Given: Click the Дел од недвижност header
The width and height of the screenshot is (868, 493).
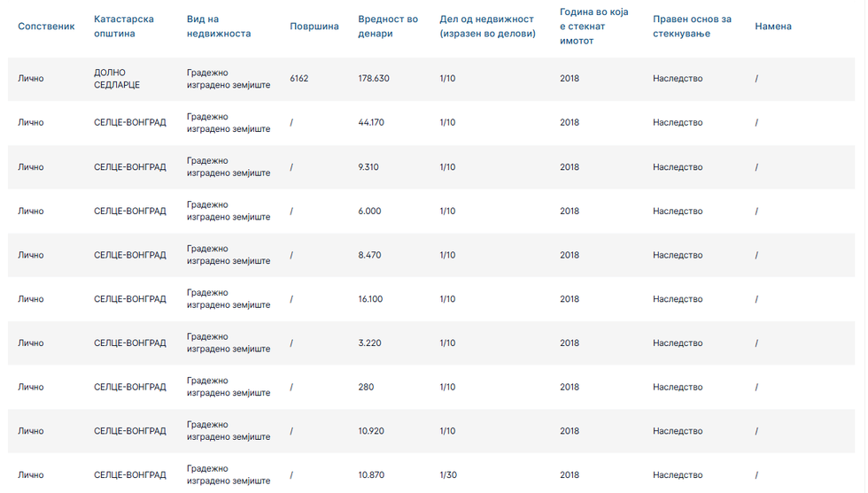Looking at the screenshot, I should click(487, 27).
